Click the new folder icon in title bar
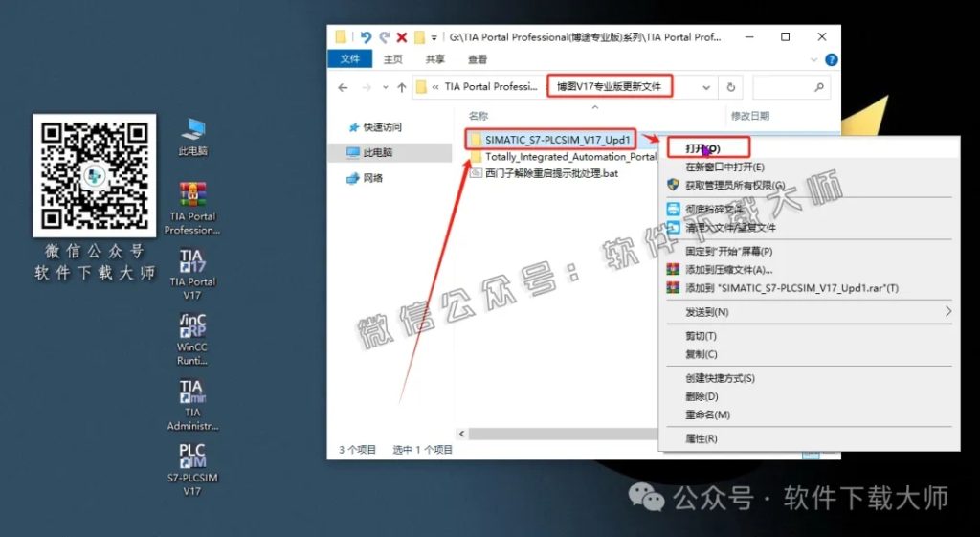 (x=419, y=37)
